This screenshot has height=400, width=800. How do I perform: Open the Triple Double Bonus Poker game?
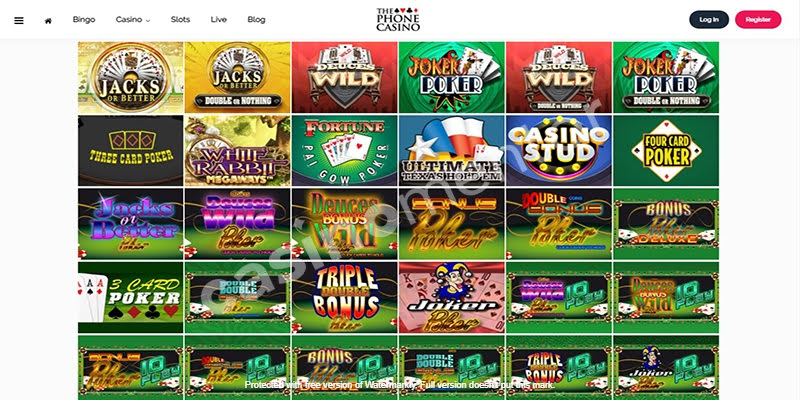[344, 297]
